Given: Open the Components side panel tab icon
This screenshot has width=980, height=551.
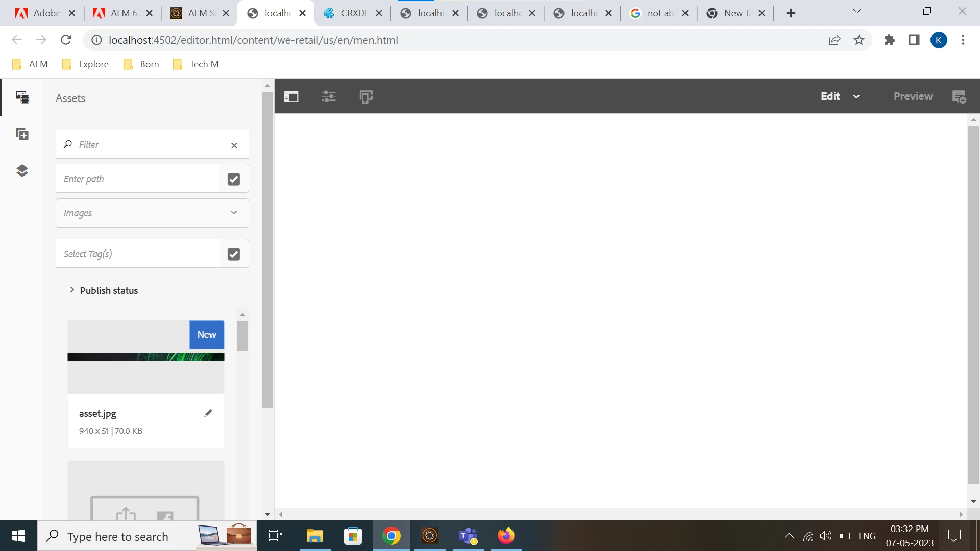Looking at the screenshot, I should tap(22, 134).
